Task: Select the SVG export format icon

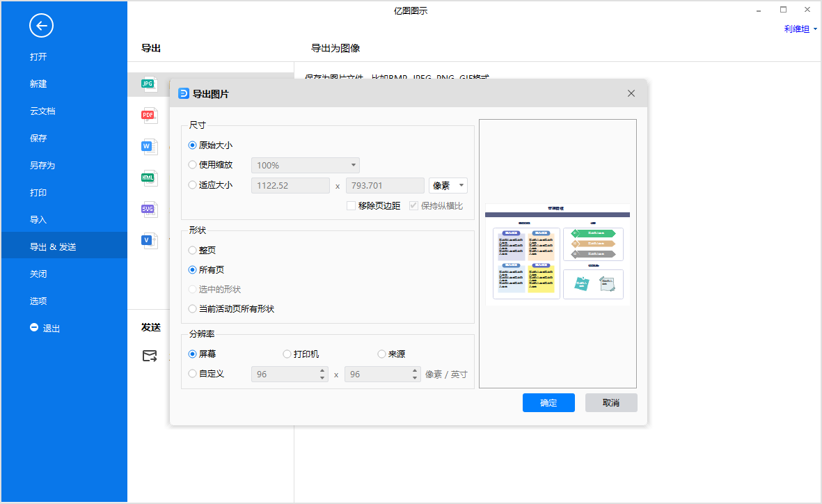Action: (x=149, y=210)
